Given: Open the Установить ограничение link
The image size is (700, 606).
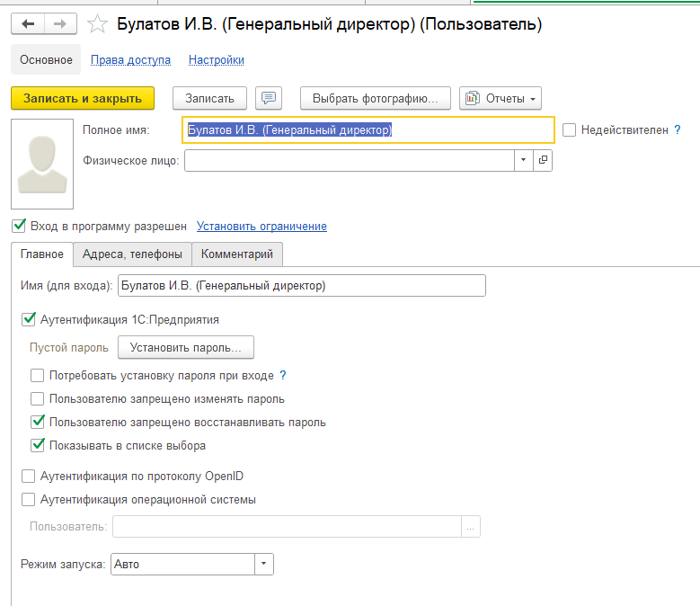Looking at the screenshot, I should tap(261, 227).
